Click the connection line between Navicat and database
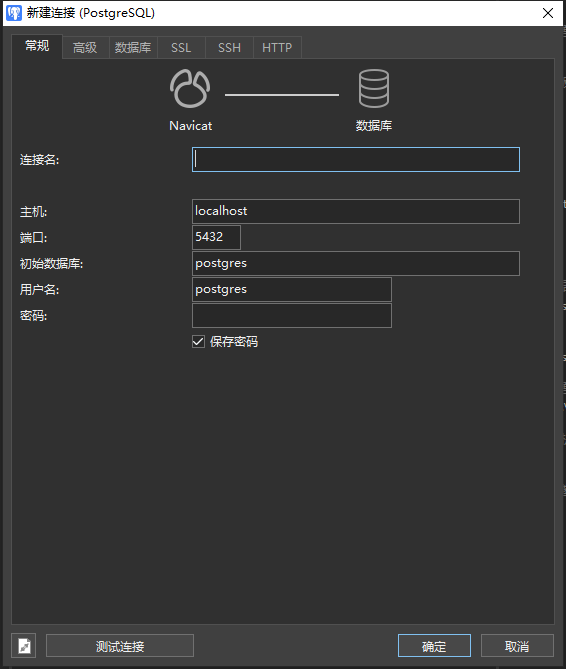566x669 pixels. coord(282,95)
